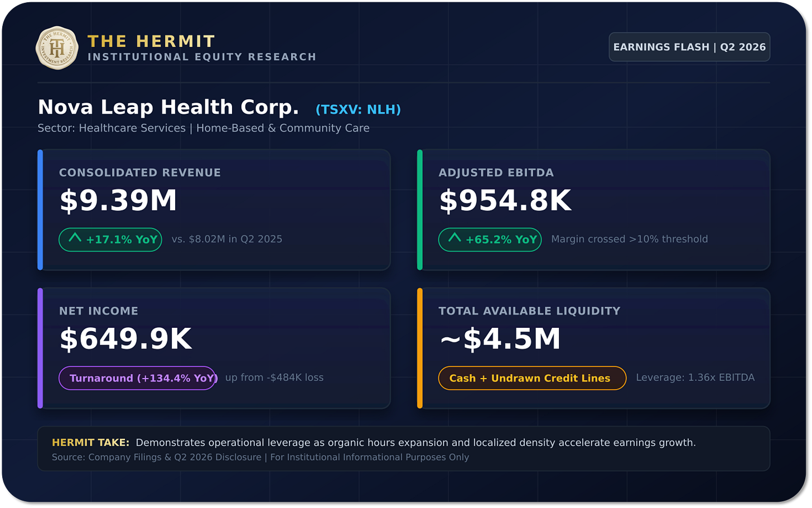Click the Nova Leap Health Corp. title
The width and height of the screenshot is (812, 508).
168,107
